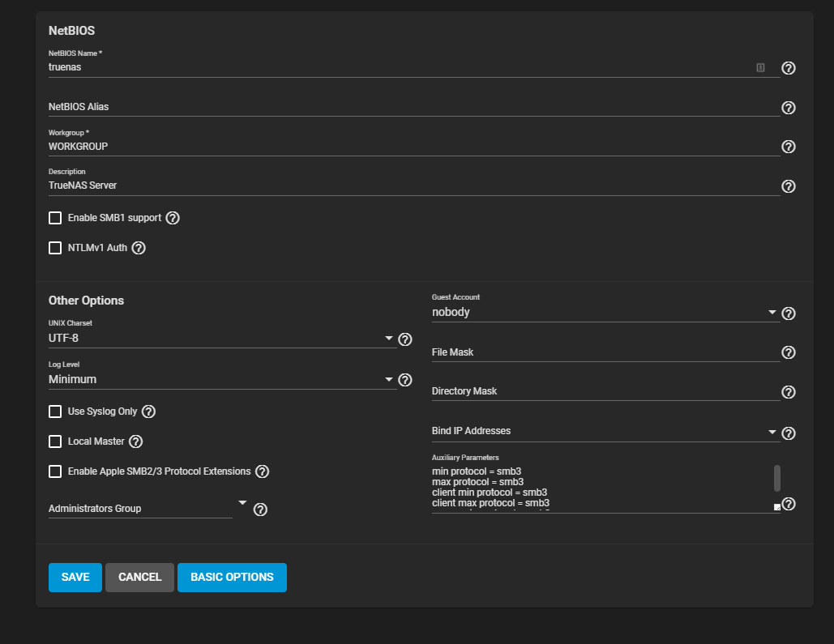The image size is (834, 644).
Task: Show Auxiliary Parameters help tooltip
Action: click(789, 504)
